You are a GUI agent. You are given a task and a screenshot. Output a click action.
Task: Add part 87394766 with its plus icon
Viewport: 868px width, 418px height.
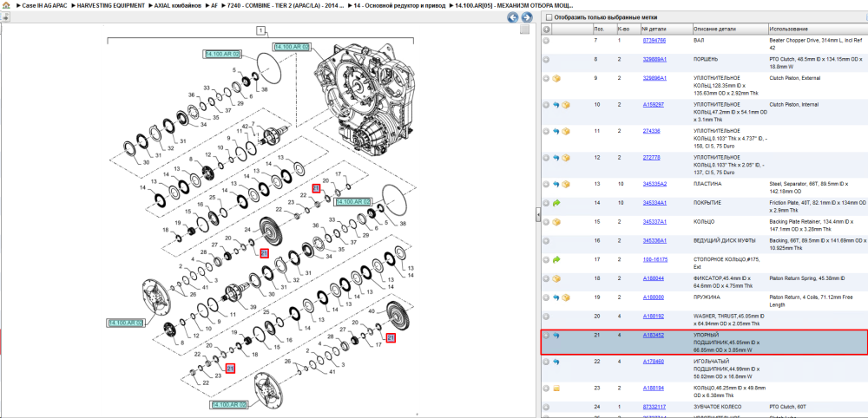coord(546,41)
